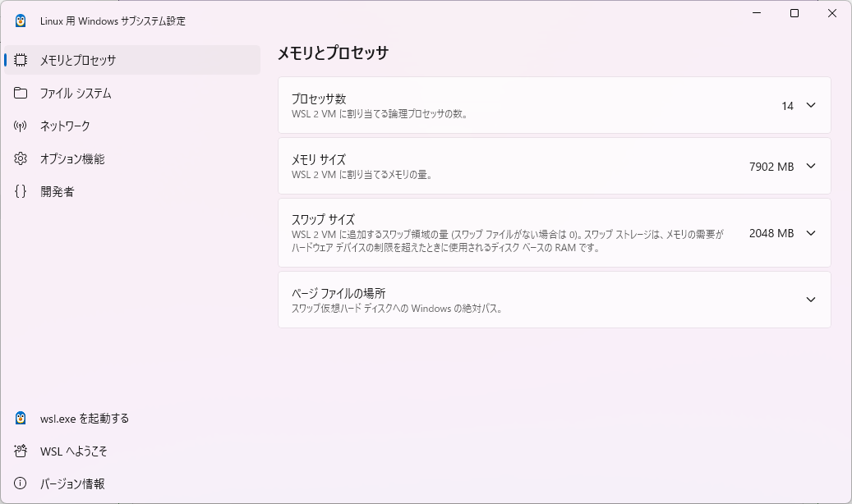Click the ページ ファイルの場所 card title
Image resolution: width=852 pixels, height=504 pixels.
(x=338, y=293)
